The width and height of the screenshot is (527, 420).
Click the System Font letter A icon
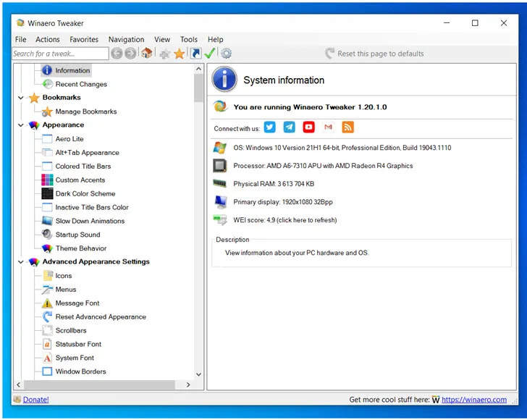pos(47,358)
